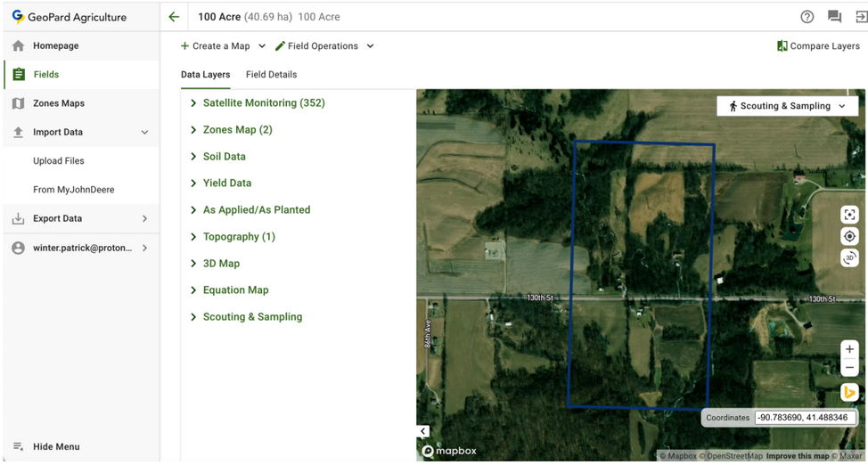Fit the field to the map view
The height and width of the screenshot is (465, 868).
pyautogui.click(x=849, y=215)
